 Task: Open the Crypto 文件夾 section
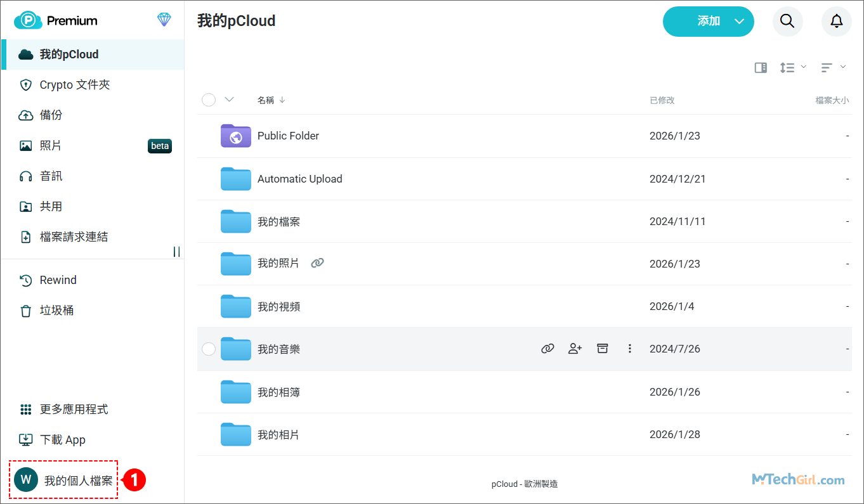[73, 84]
